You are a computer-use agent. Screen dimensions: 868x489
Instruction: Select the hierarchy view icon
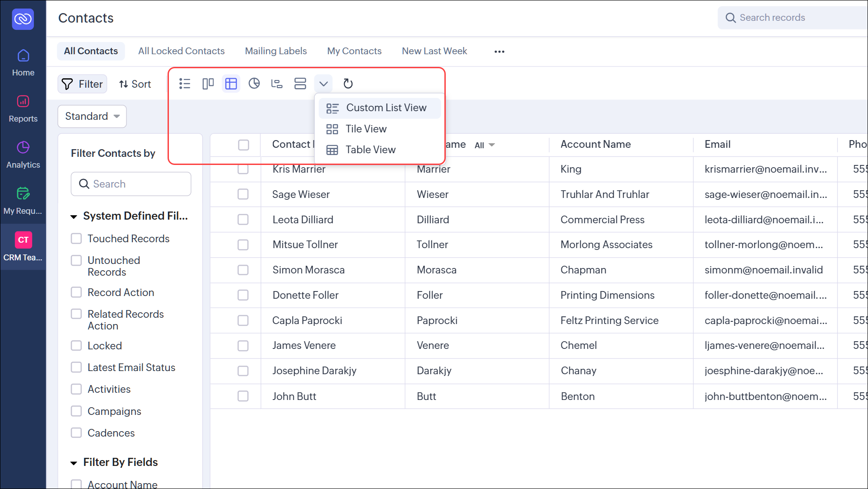[x=276, y=84]
